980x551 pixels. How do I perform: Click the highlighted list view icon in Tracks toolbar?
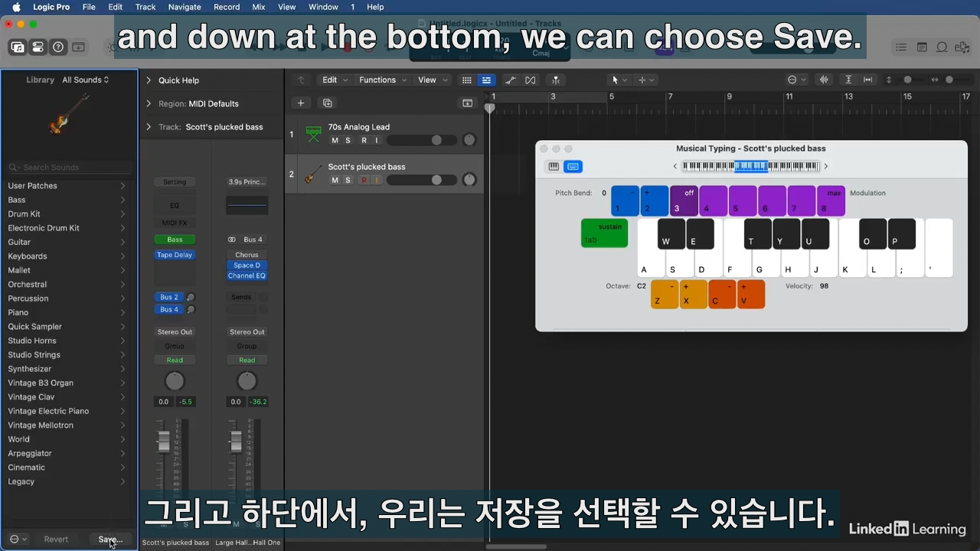coord(485,80)
